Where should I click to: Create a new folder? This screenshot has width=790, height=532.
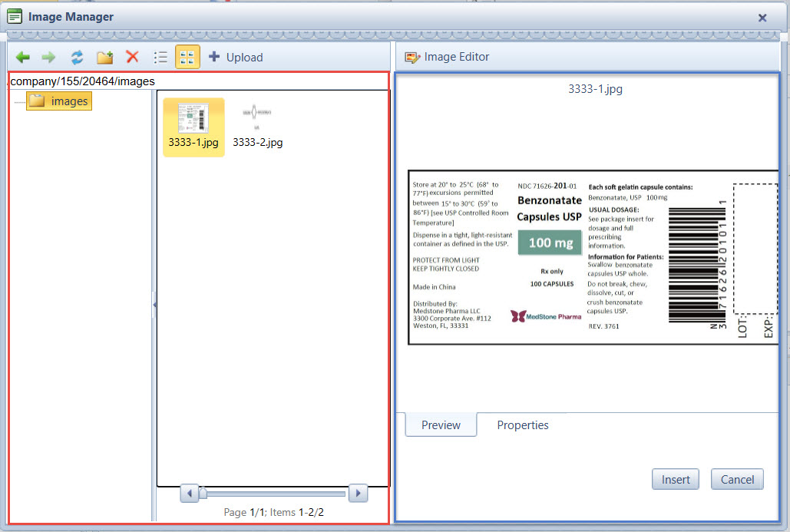pos(104,58)
